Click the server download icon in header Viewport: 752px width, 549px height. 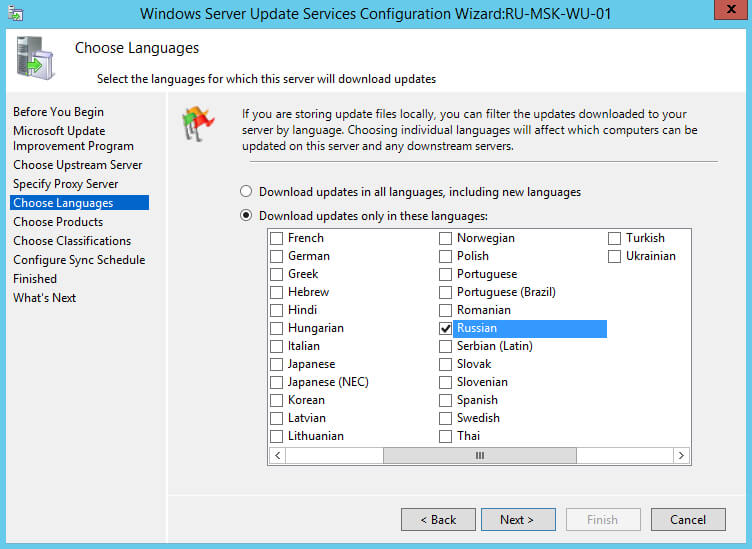click(35, 58)
